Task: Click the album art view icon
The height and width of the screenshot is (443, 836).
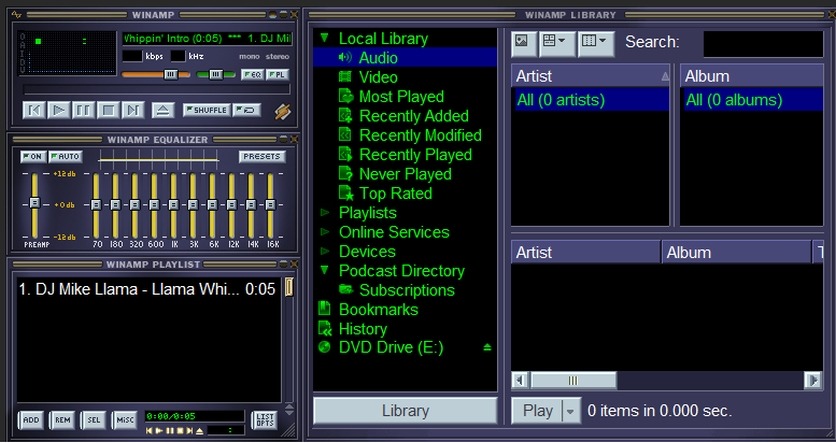Action: pos(522,42)
